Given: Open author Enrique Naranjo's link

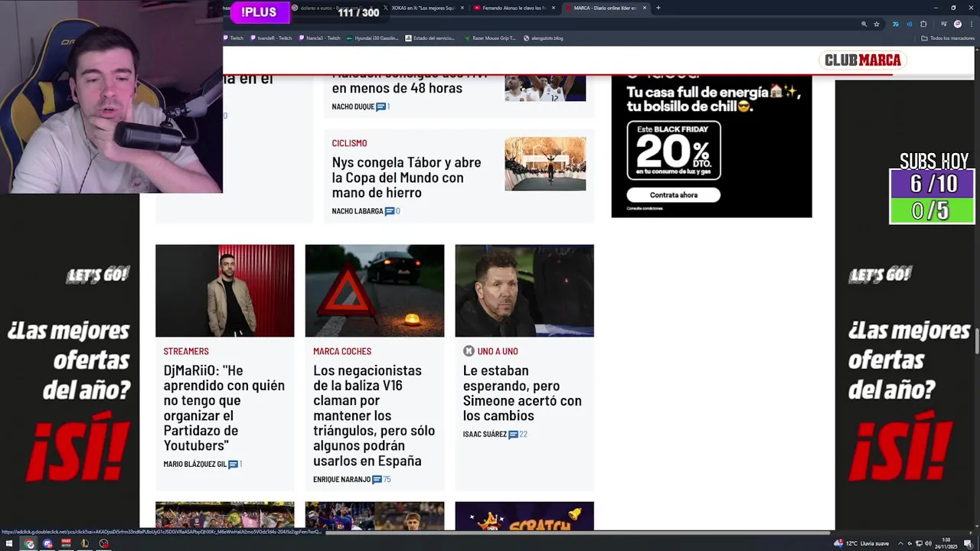Looking at the screenshot, I should coord(341,480).
